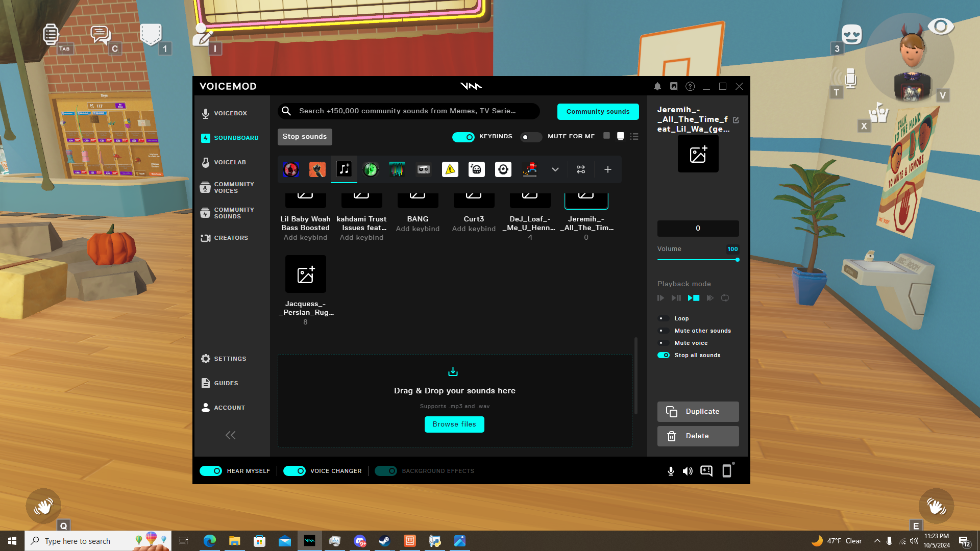Toggle the KEYBINDS switch
Screen dimensions: 980x551
(x=463, y=137)
